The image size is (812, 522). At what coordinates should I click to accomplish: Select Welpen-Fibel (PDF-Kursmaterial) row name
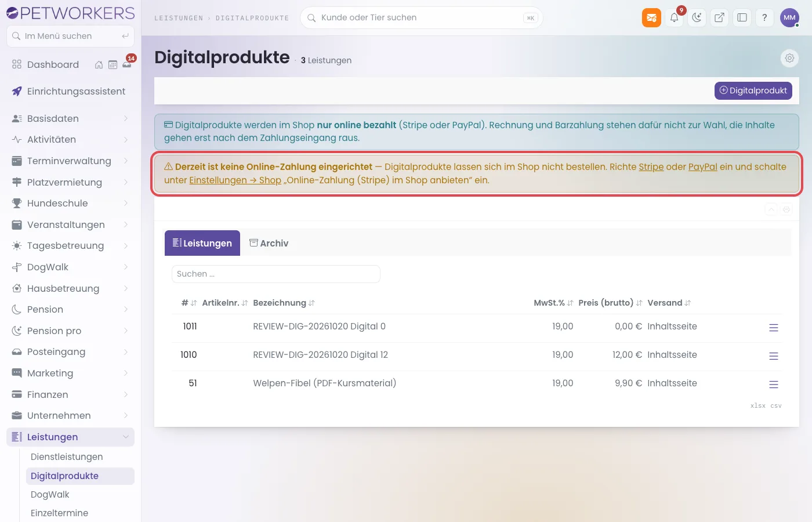[324, 383]
